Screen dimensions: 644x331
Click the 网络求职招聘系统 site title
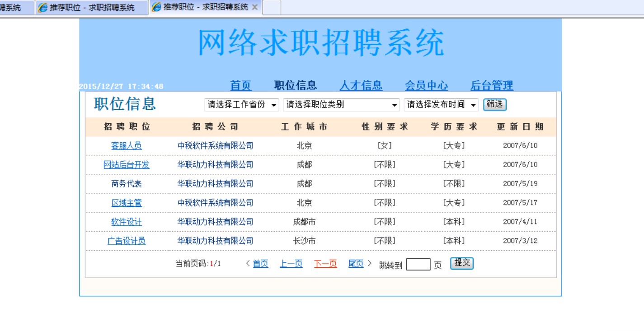tap(321, 43)
